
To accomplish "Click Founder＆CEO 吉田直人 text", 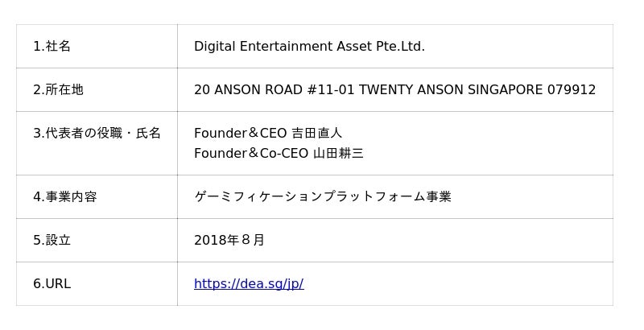I will pos(268,134).
